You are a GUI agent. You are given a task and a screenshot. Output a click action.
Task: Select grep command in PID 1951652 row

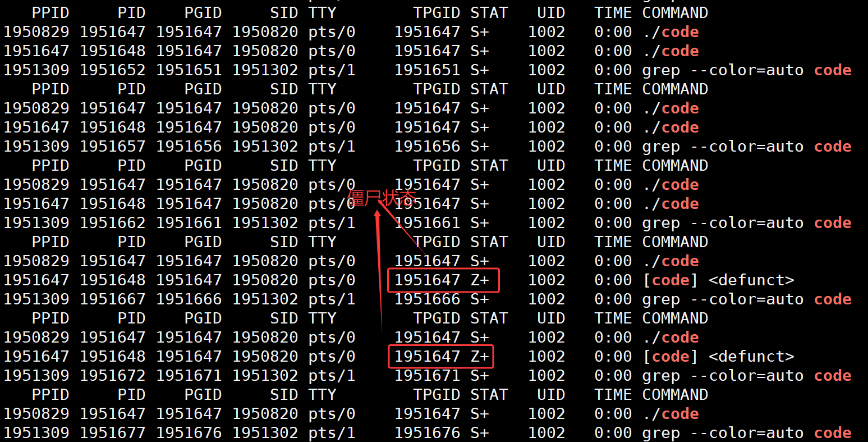747,70
